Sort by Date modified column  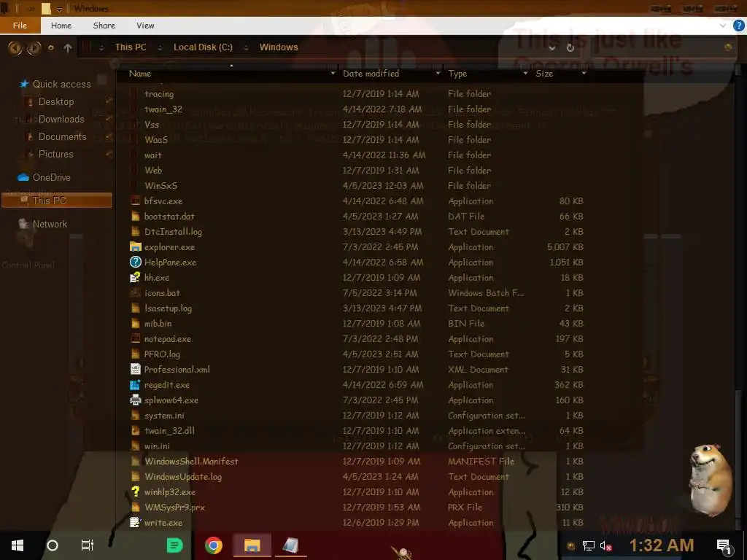coord(371,74)
